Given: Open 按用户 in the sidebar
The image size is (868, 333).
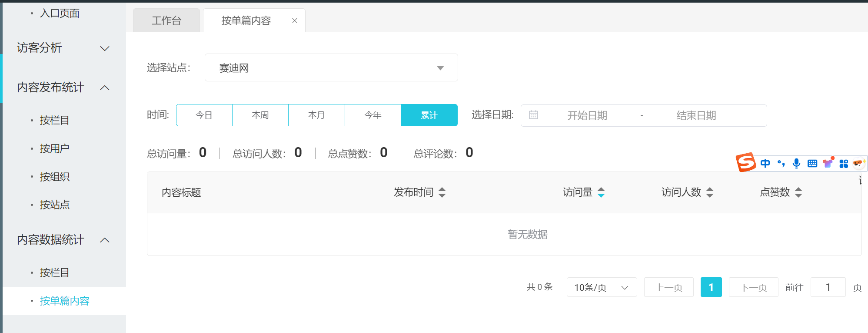Looking at the screenshot, I should [x=55, y=148].
